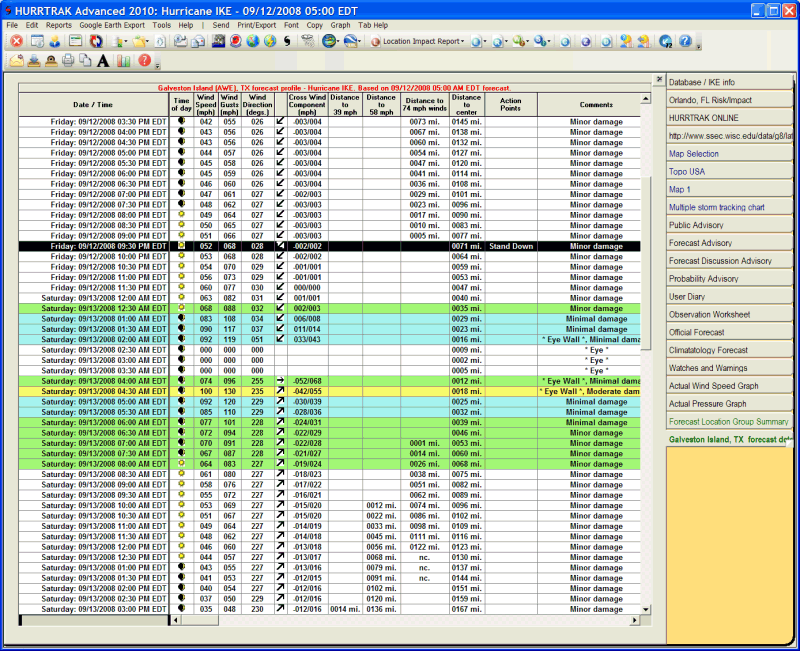Click the tornado icon in the toolbar
The width and height of the screenshot is (800, 651).
307,41
